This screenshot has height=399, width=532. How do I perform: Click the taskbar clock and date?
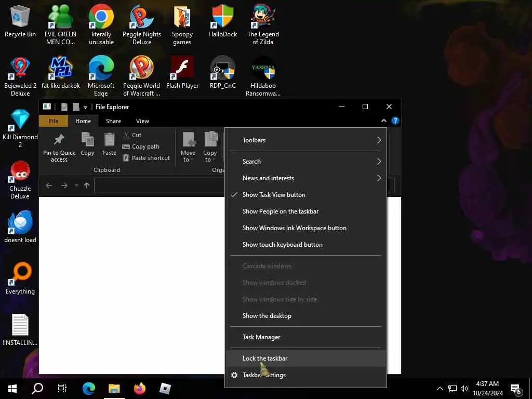click(487, 389)
